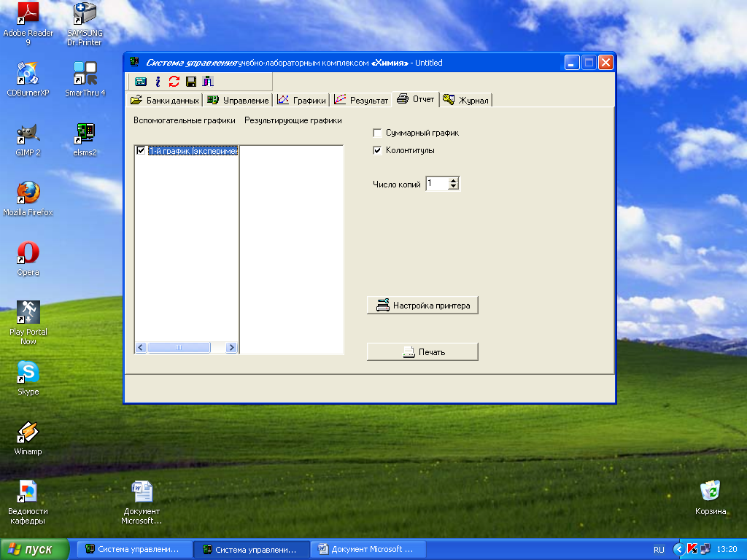Open Документ Microsoft taskbar button
This screenshot has height=560, width=747.
[368, 549]
